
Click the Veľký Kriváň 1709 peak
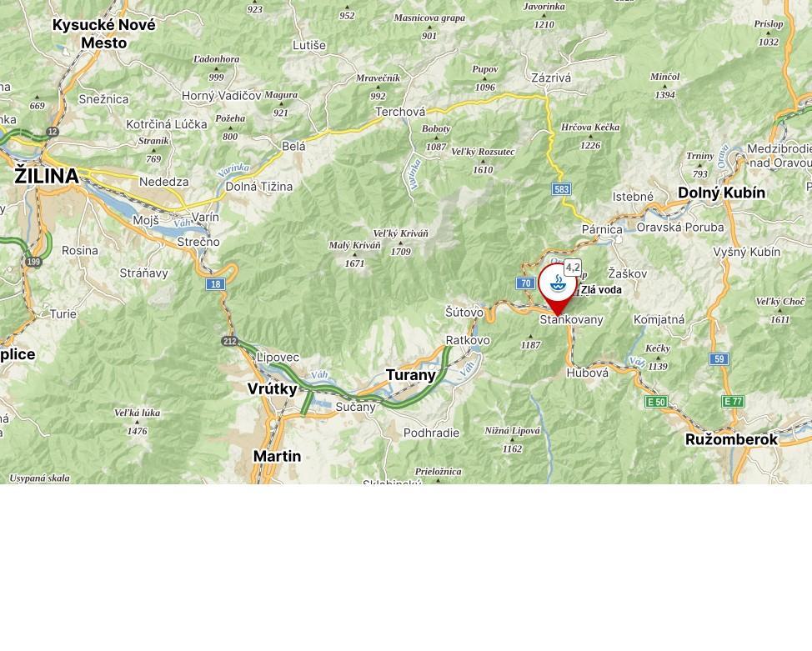401,243
